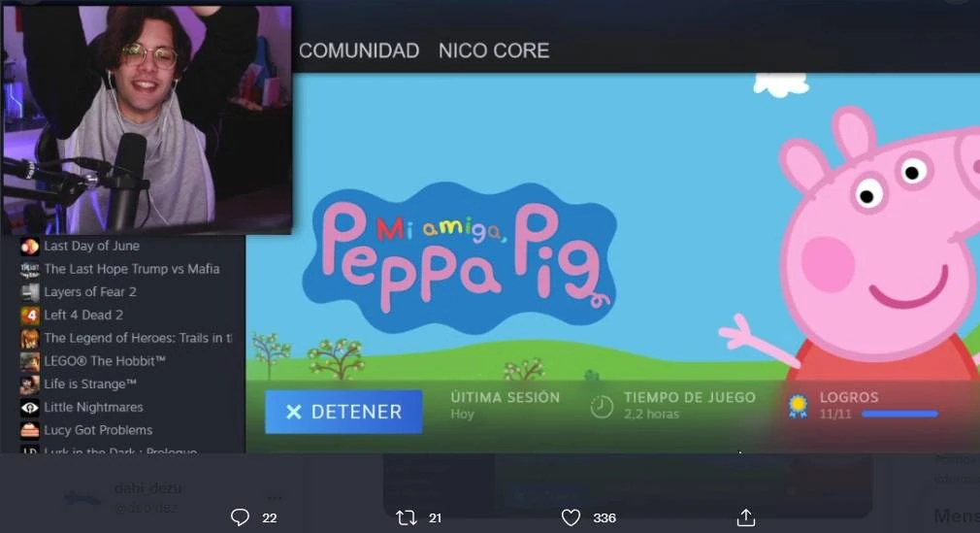
Task: Click the LOGROS achievements label
Action: point(849,397)
